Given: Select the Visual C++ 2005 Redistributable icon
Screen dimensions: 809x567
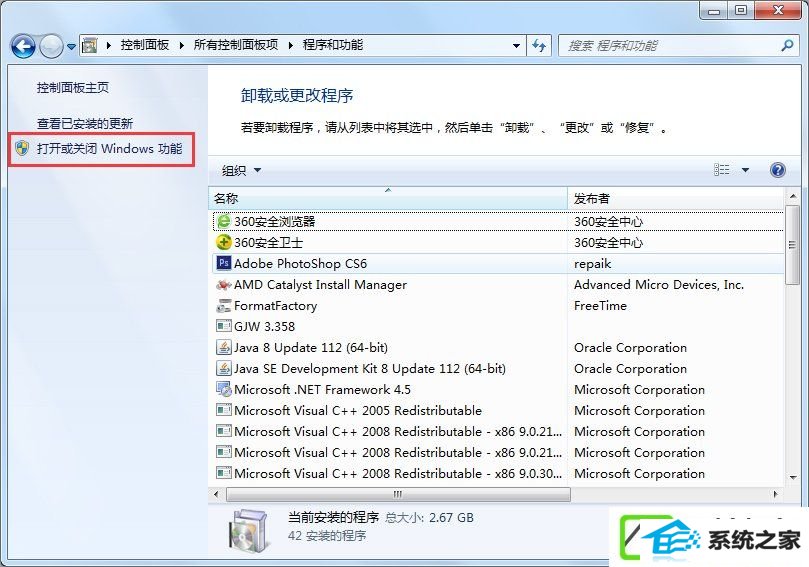Looking at the screenshot, I should (x=224, y=410).
